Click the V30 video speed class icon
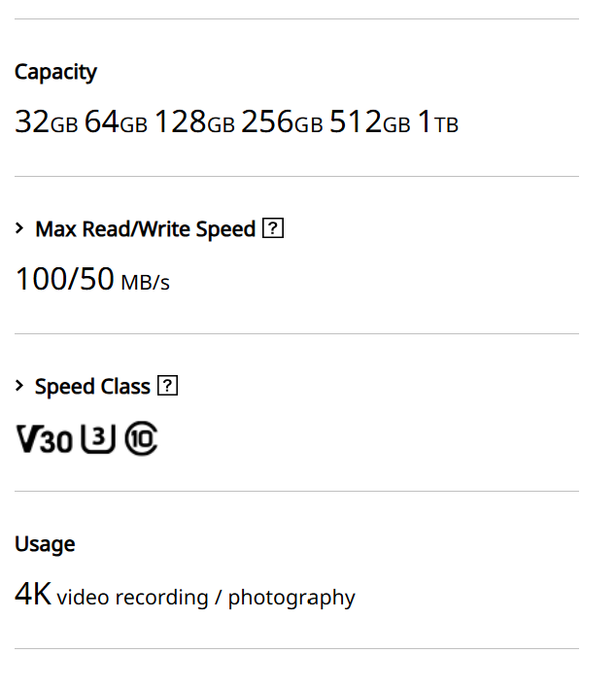 [x=44, y=440]
